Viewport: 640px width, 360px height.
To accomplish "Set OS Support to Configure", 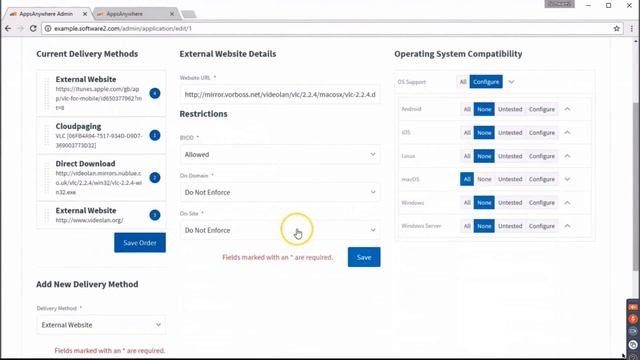I will [486, 82].
